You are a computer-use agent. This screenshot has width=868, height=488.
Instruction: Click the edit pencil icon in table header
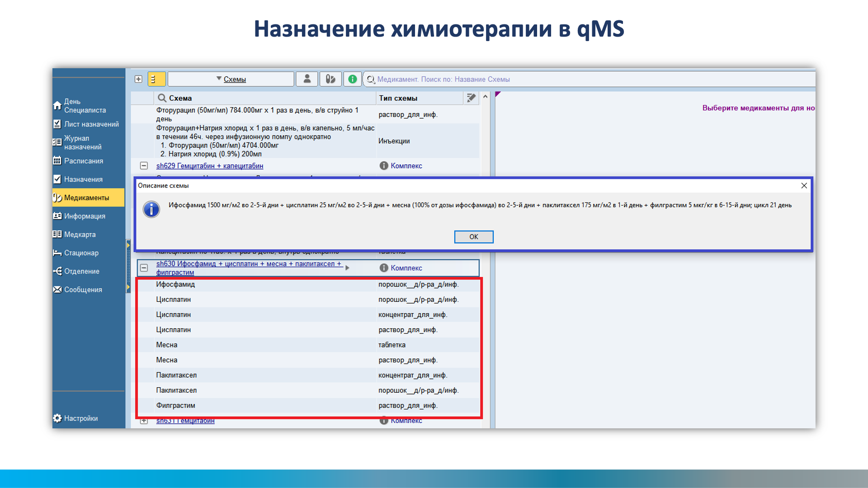(x=471, y=98)
